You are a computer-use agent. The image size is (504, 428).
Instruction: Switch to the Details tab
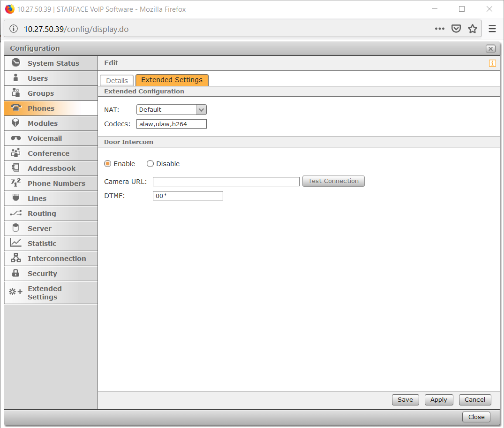coord(117,80)
